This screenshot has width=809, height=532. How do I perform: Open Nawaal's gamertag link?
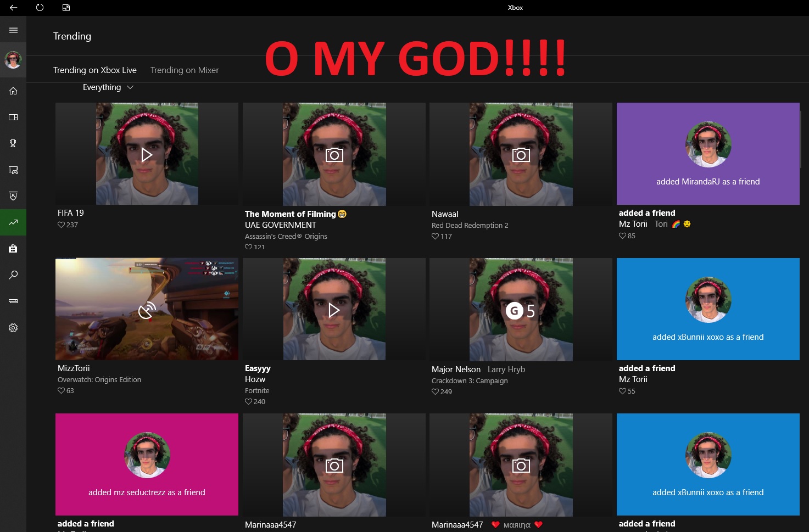tap(445, 214)
